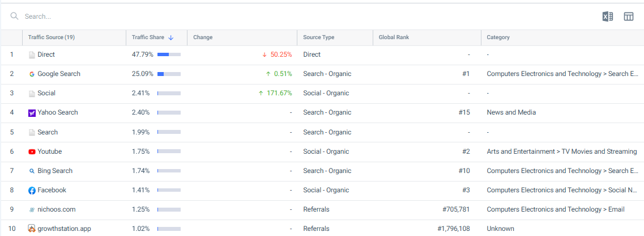Open the Yahoo Search traffic source
Viewport: 644px width, 236px height.
coord(58,112)
